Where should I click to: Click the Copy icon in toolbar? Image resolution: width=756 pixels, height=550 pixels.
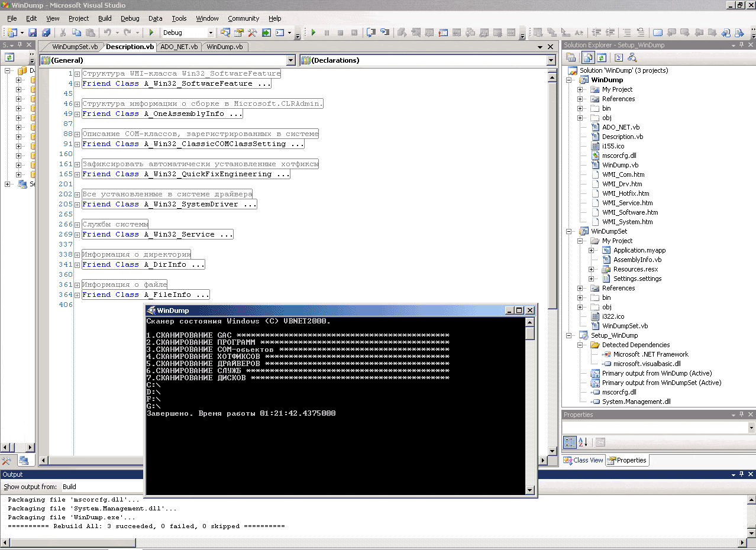tap(76, 33)
